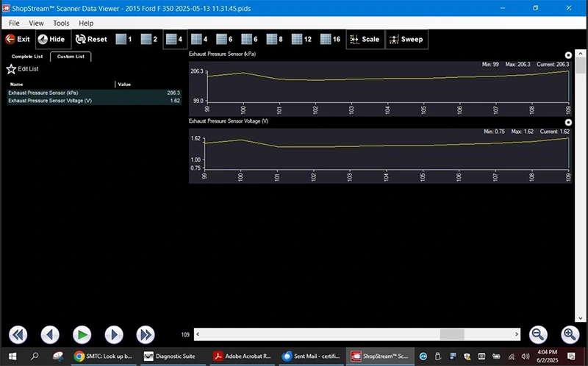This screenshot has width=588, height=366.
Task: Click down arrow of graph vertical scrollbar
Action: click(x=581, y=318)
